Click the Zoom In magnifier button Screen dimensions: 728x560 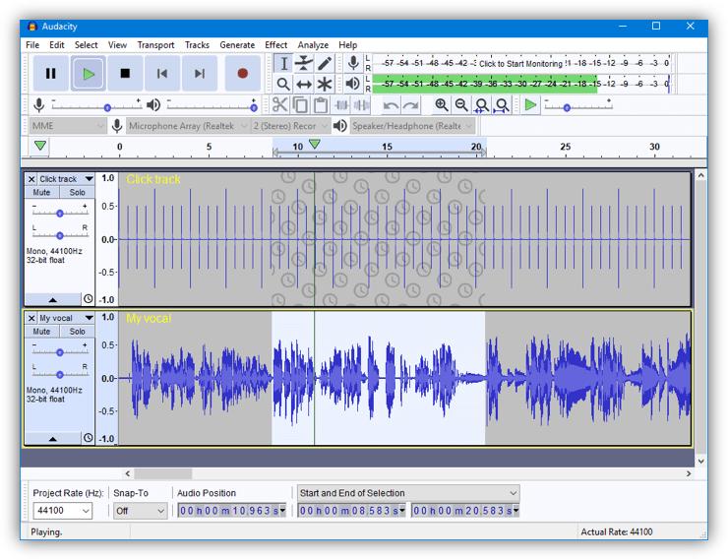tap(442, 105)
